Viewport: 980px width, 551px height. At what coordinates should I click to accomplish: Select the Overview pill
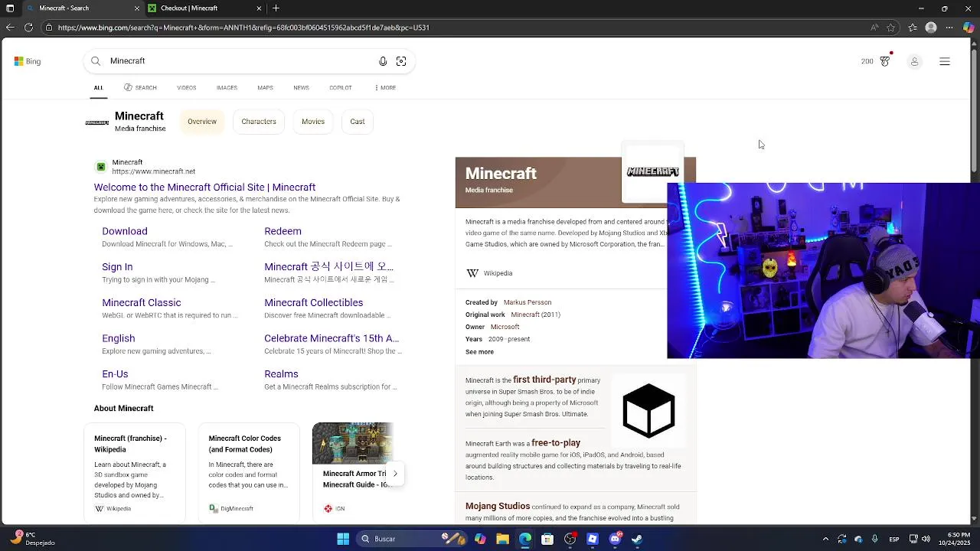click(x=202, y=122)
